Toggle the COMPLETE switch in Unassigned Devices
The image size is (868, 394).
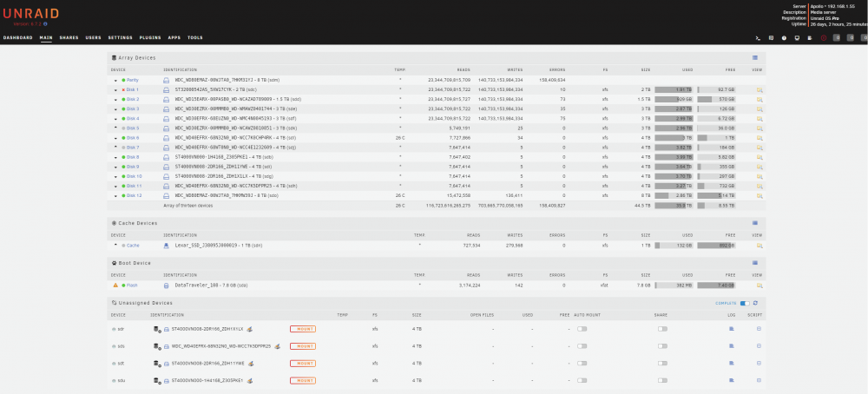(x=745, y=303)
